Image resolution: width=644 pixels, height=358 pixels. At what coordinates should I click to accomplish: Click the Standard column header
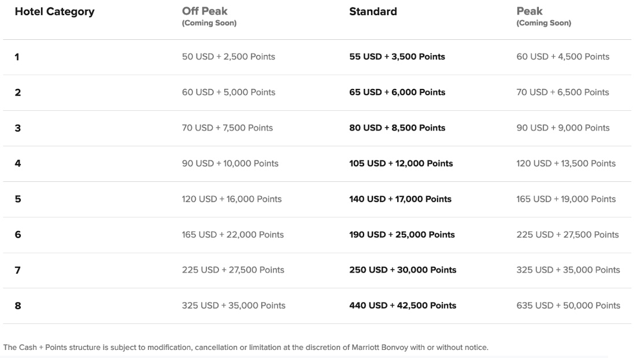tap(373, 12)
